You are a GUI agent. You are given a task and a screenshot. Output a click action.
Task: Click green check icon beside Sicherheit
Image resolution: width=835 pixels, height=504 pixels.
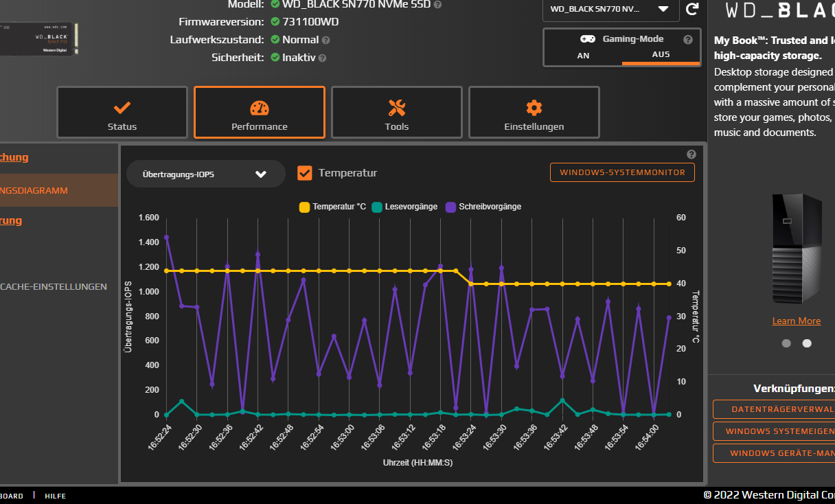click(275, 58)
